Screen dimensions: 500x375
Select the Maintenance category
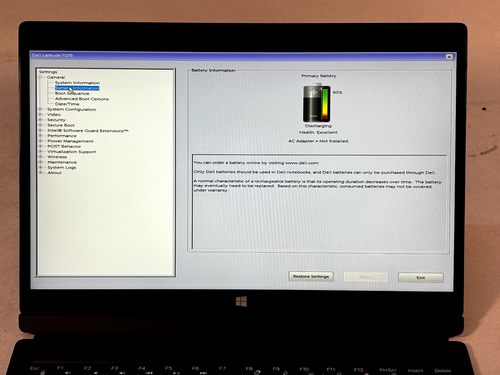point(62,162)
